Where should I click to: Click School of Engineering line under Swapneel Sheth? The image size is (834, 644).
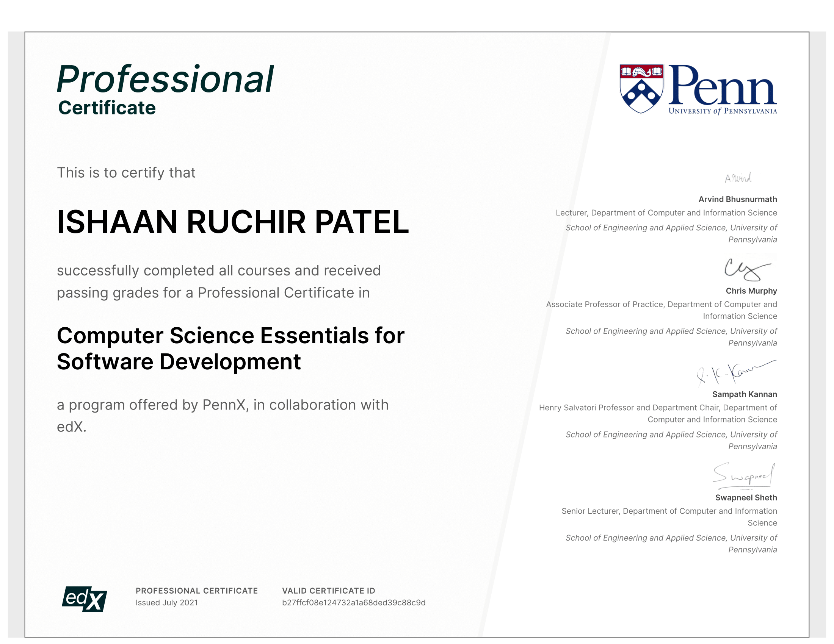click(x=671, y=544)
